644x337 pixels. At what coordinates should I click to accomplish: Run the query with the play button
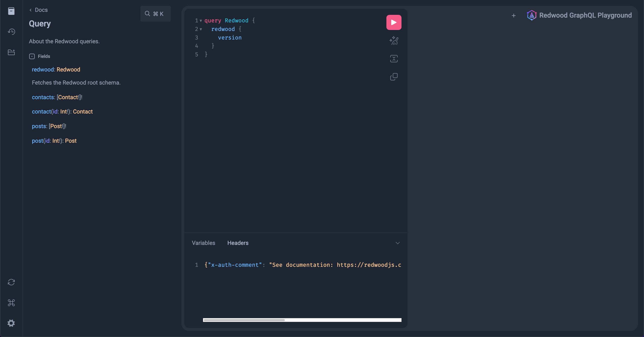(394, 22)
